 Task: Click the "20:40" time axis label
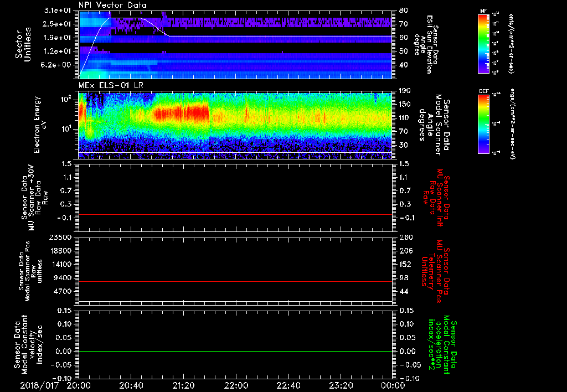pos(131,385)
